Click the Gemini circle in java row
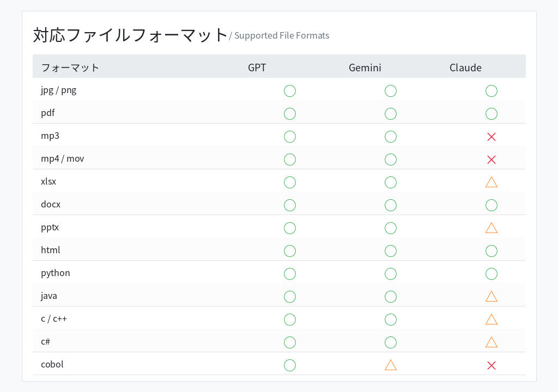This screenshot has width=558, height=392. point(390,297)
